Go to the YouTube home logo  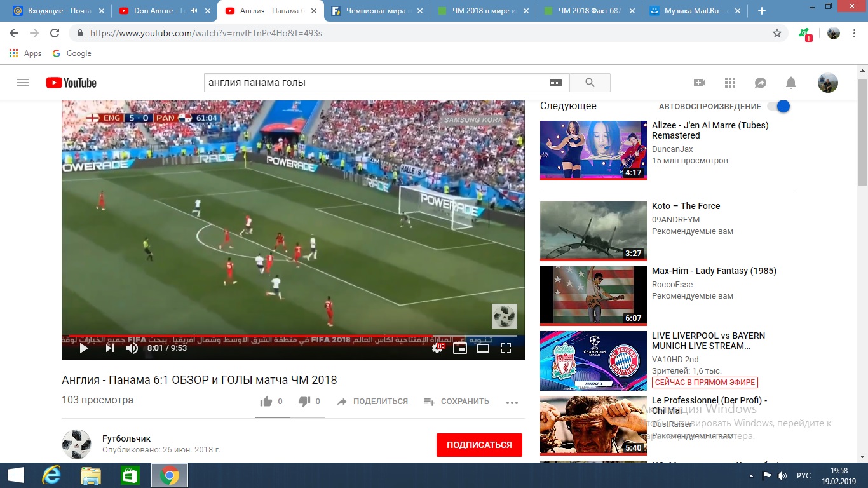[71, 83]
